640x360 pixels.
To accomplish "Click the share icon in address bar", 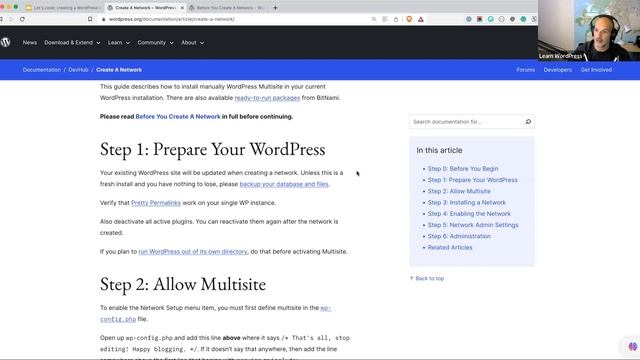I will coord(396,19).
